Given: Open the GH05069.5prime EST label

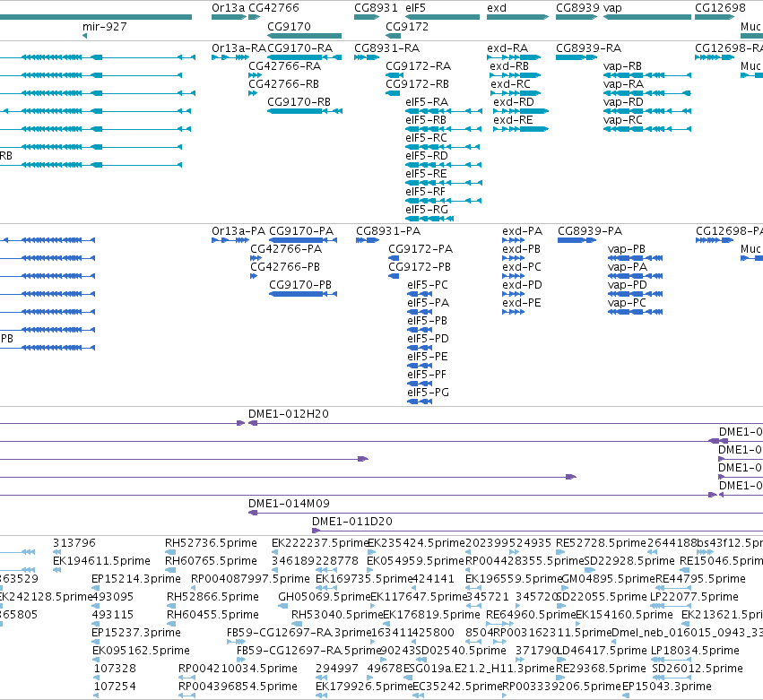Looking at the screenshot, I should [x=324, y=597].
